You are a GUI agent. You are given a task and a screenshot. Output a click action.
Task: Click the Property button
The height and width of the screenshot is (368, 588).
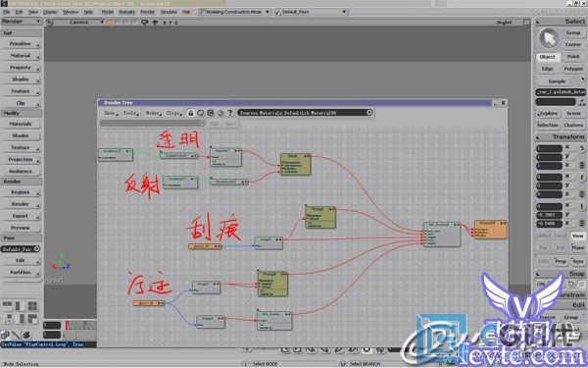point(21,68)
